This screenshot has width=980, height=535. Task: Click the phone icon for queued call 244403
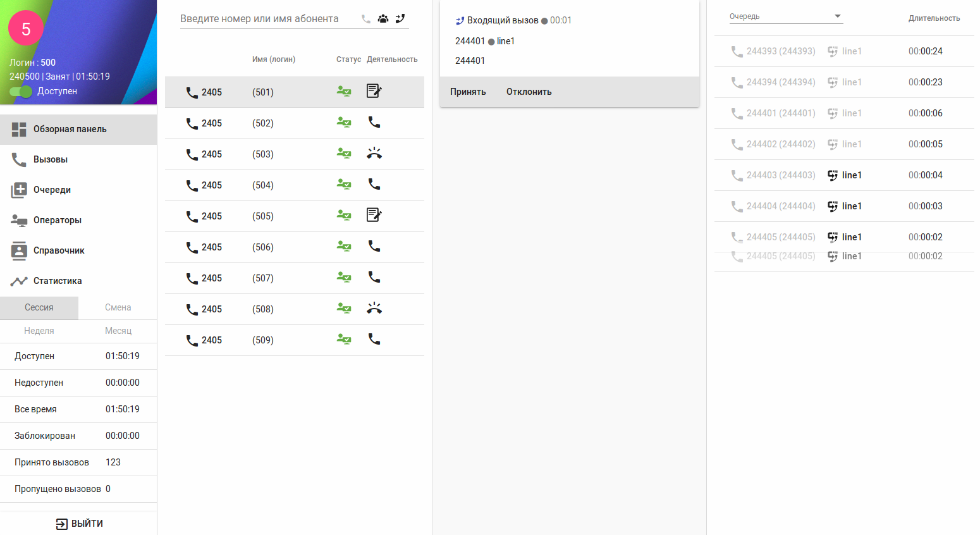[x=737, y=175]
